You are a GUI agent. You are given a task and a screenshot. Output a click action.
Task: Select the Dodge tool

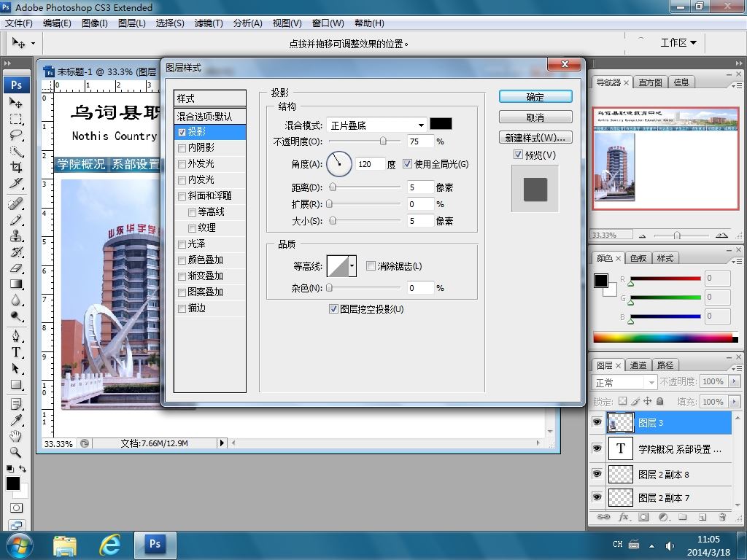16,317
